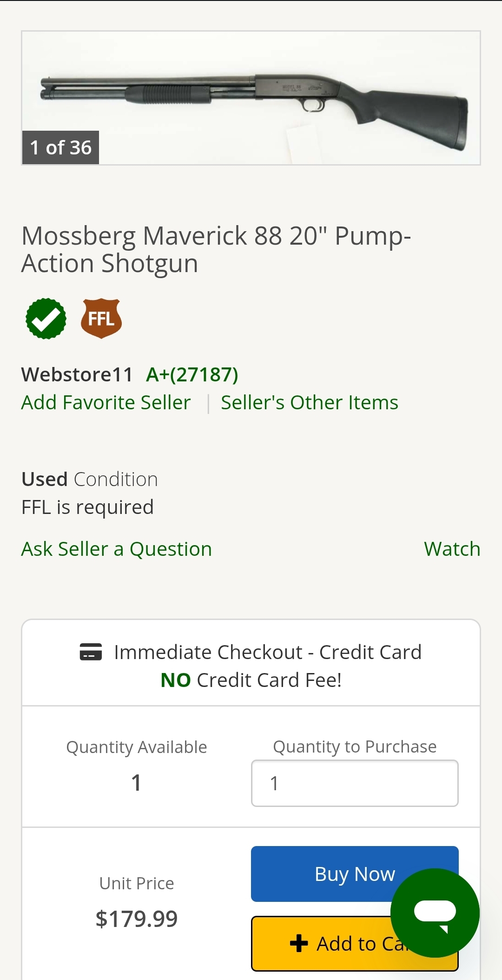Tap the $179.99 unit price
502x980 pixels.
[x=137, y=919]
